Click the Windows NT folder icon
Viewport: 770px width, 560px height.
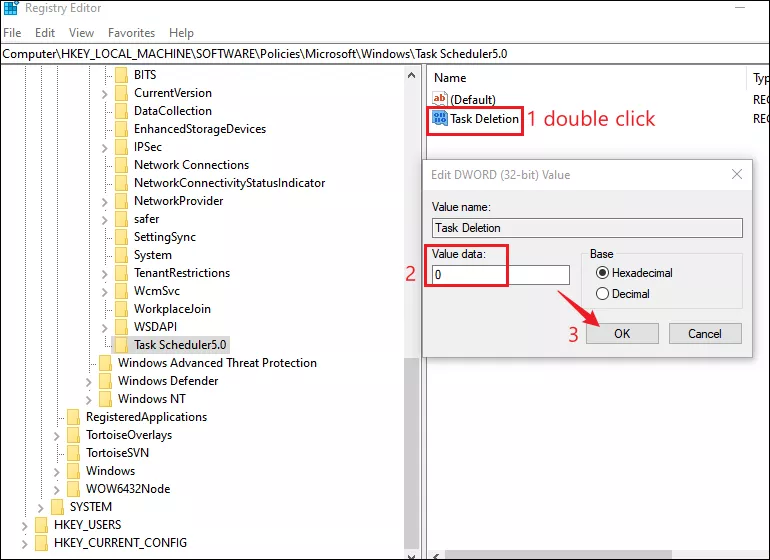(x=105, y=399)
